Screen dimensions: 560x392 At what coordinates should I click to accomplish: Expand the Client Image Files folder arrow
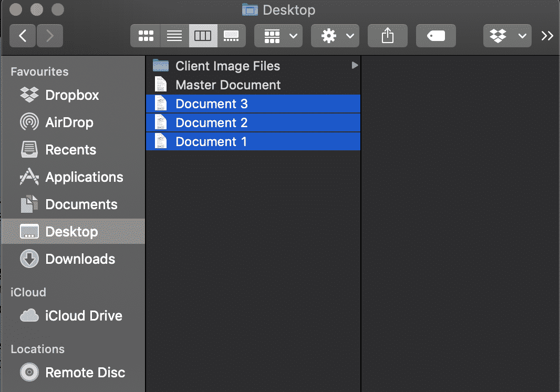355,66
